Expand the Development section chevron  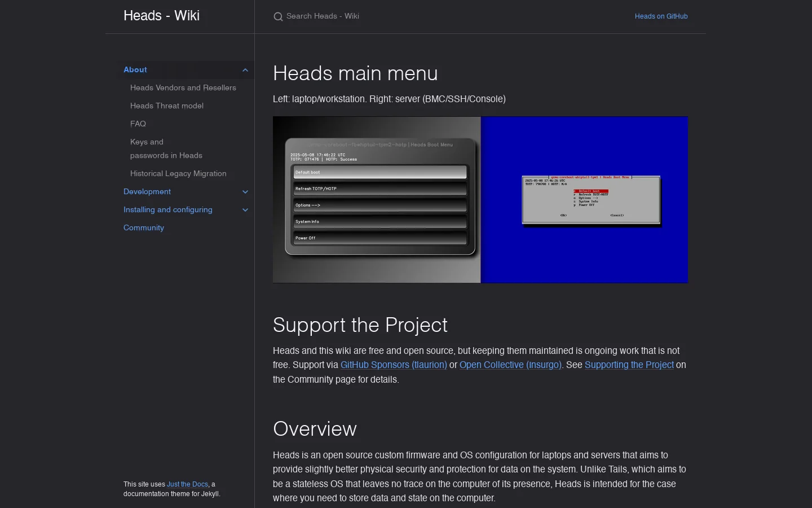(245, 192)
